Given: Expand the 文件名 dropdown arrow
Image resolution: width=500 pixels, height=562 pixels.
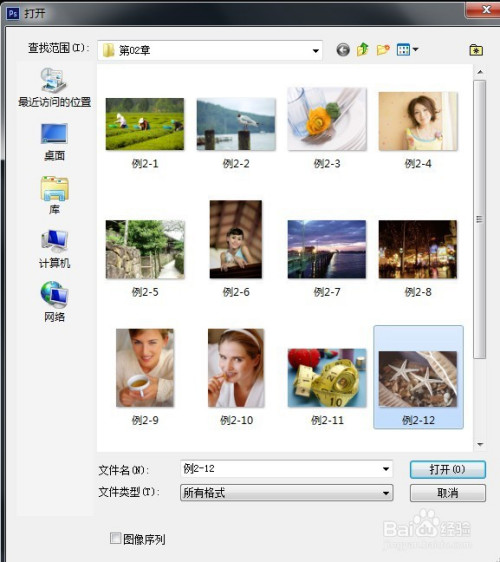Looking at the screenshot, I should point(386,469).
